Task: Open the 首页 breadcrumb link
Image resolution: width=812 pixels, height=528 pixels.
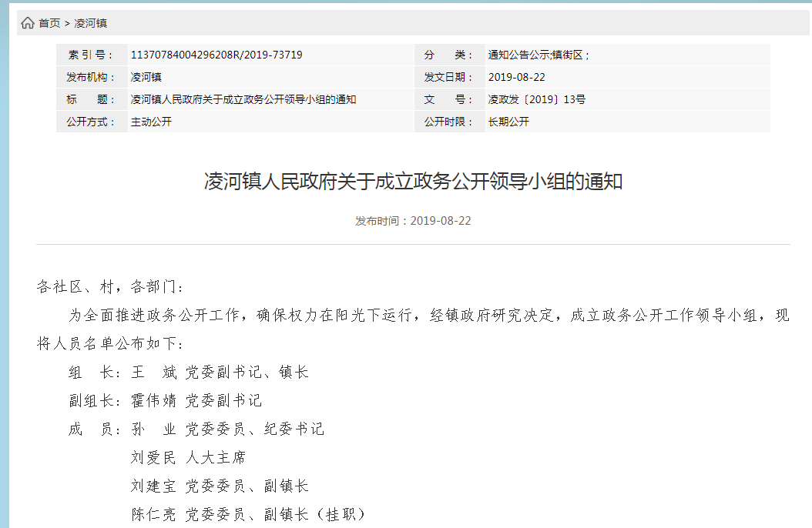Action: click(50, 23)
